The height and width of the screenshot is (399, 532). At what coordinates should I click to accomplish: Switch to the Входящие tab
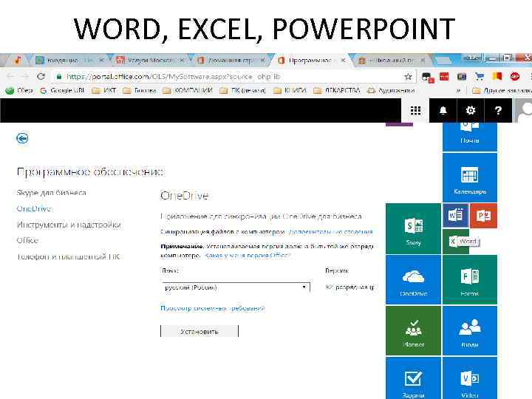[x=69, y=61]
